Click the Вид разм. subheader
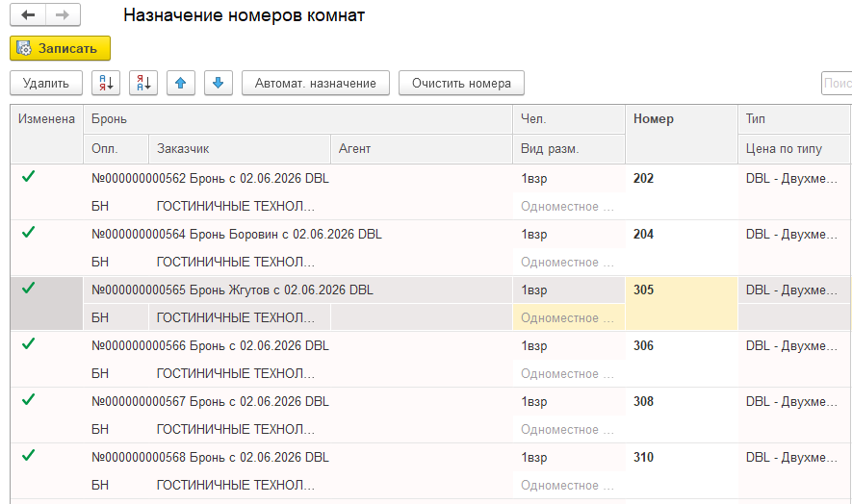The width and height of the screenshot is (852, 504). pyautogui.click(x=569, y=149)
